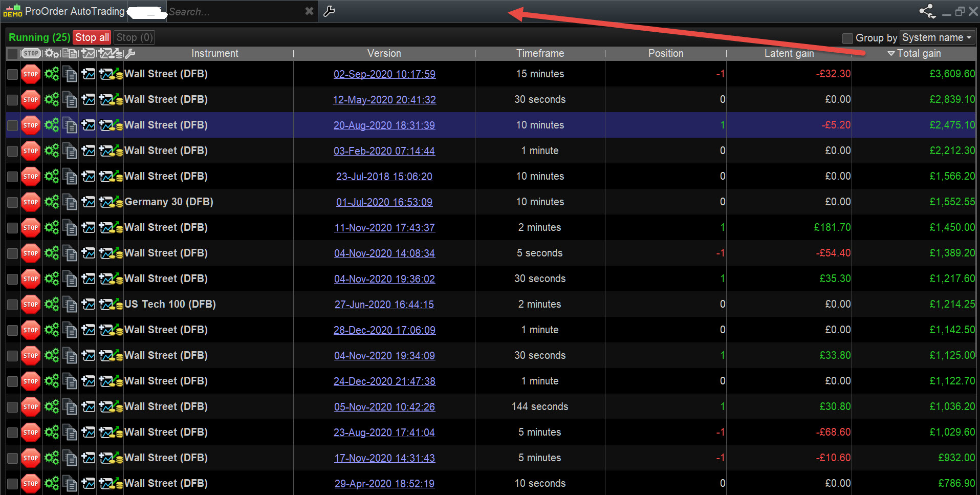Viewport: 980px width, 495px height.
Task: Click the wrench icon in column header row
Action: [130, 53]
